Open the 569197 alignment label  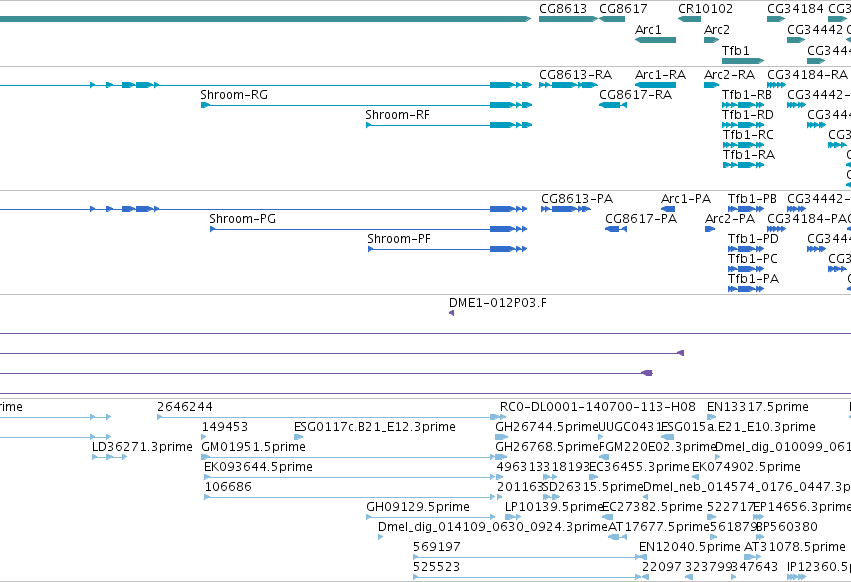436,547
